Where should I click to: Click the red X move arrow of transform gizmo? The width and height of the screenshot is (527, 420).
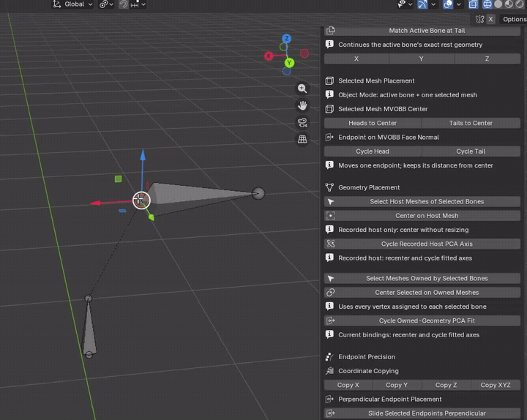[95, 203]
